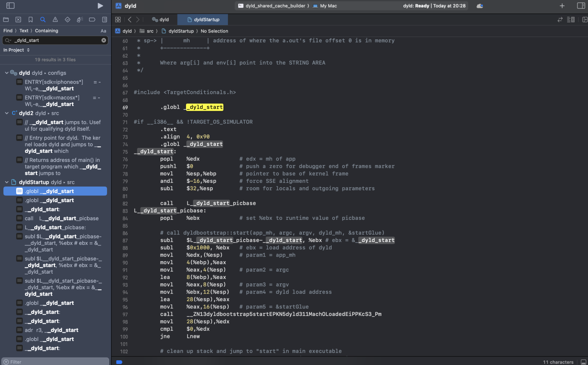
Task: Open No Selection symbol menu
Action: (214, 31)
